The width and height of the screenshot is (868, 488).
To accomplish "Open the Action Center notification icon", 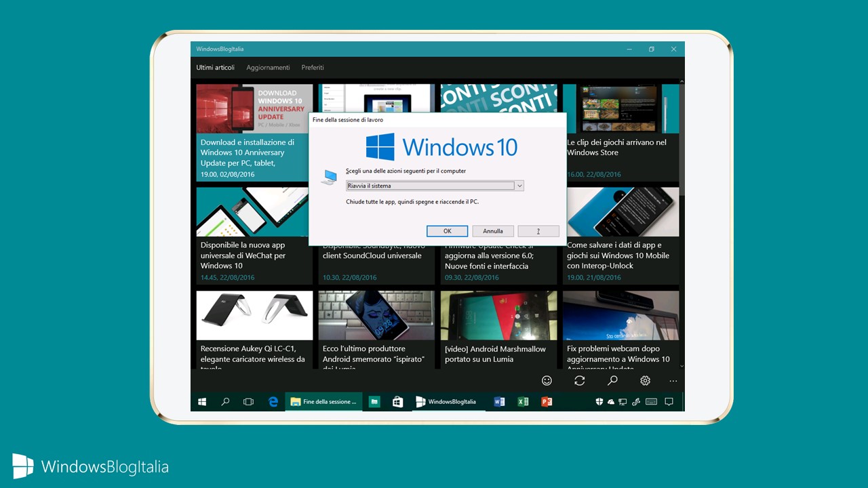I will click(669, 402).
